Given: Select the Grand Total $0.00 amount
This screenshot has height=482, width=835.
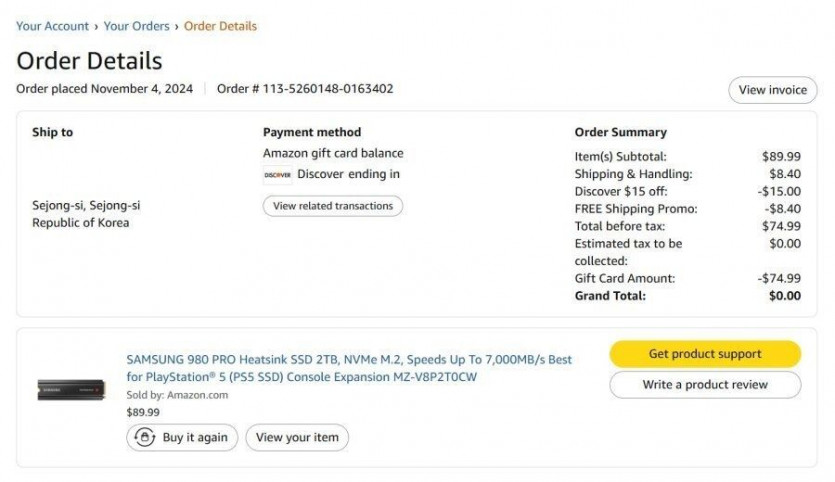Looking at the screenshot, I should [x=784, y=296].
